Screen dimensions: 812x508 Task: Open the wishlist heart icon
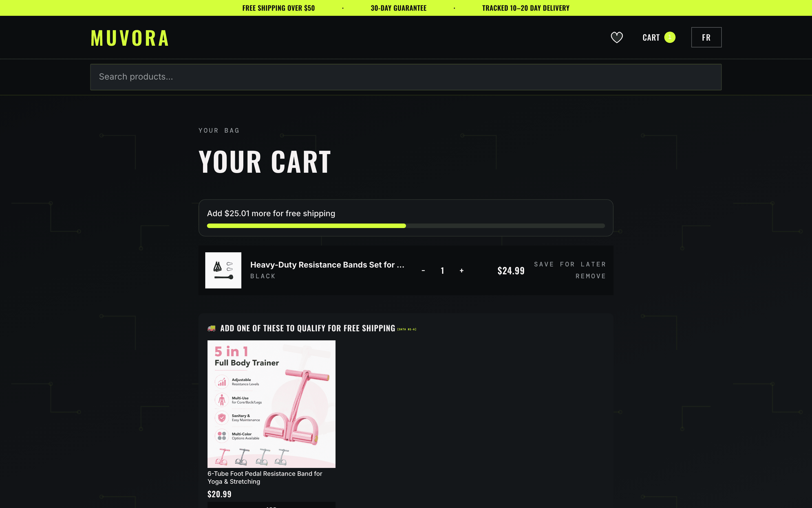617,37
